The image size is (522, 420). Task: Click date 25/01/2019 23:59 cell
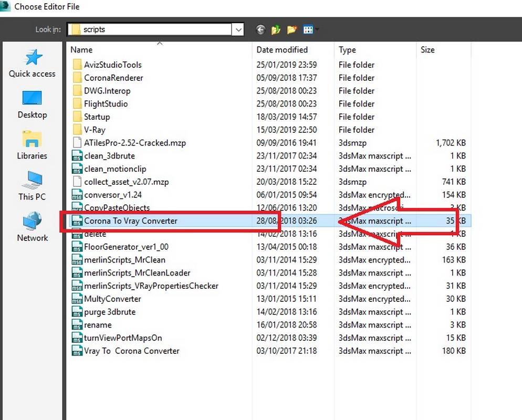pos(287,65)
